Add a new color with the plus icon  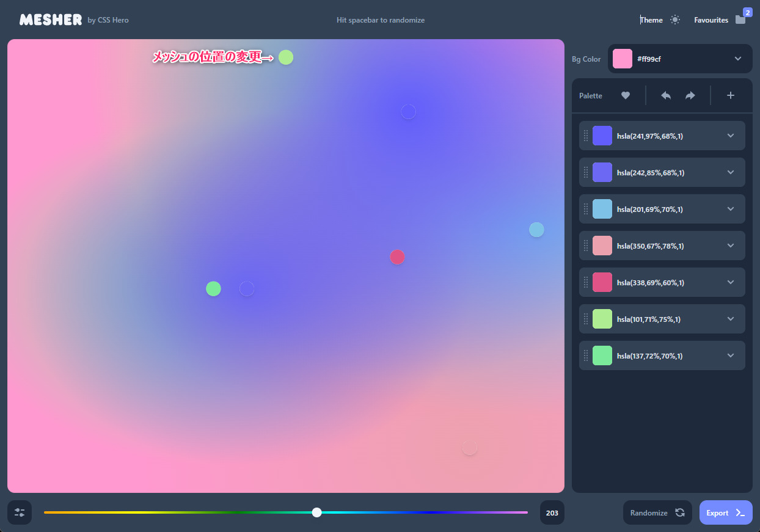(x=730, y=95)
